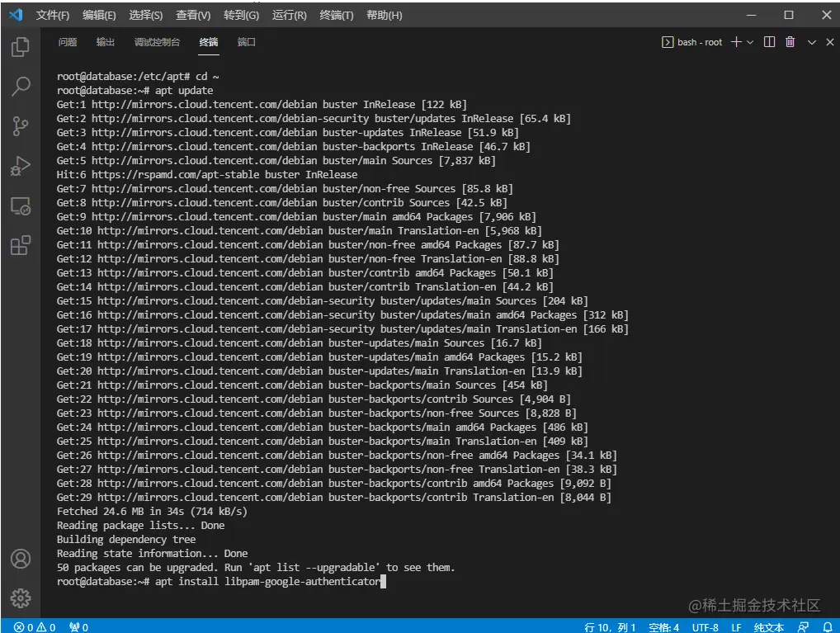
Task: Kill the terminal with trash icon
Action: coord(790,42)
